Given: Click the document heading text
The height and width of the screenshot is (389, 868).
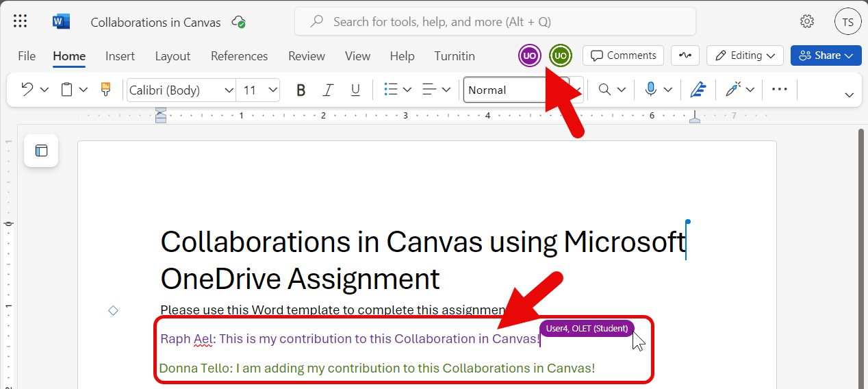Looking at the screenshot, I should coord(423,260).
